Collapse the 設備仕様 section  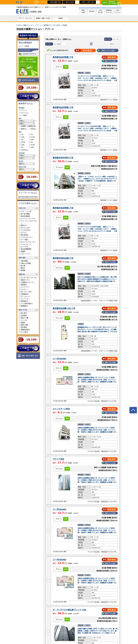click(x=28, y=274)
